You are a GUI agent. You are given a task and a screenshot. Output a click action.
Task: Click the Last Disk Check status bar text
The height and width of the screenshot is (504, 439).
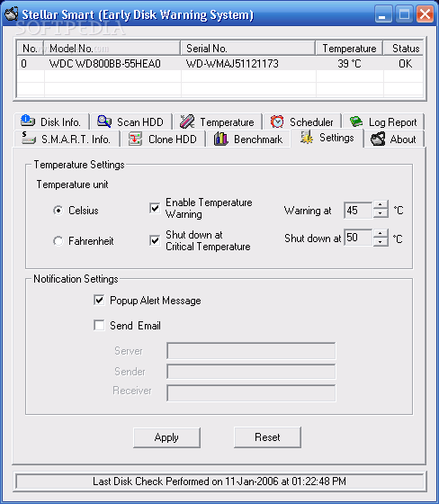[x=219, y=481]
